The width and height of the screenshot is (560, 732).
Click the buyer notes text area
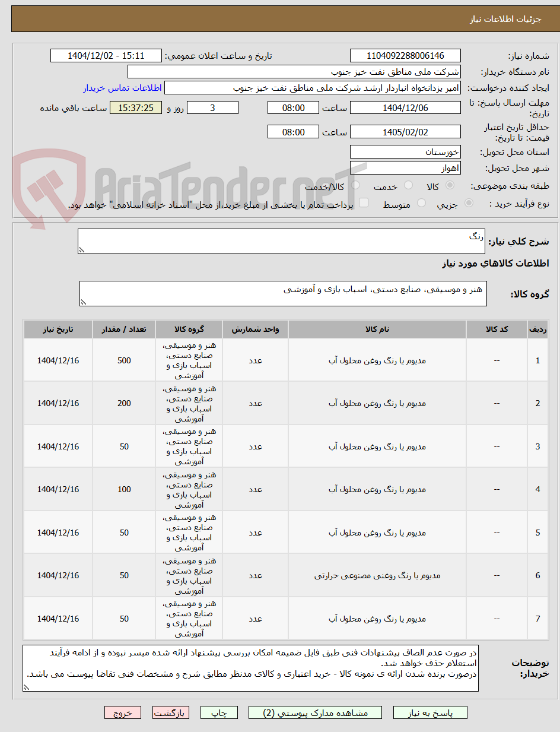(x=250, y=668)
